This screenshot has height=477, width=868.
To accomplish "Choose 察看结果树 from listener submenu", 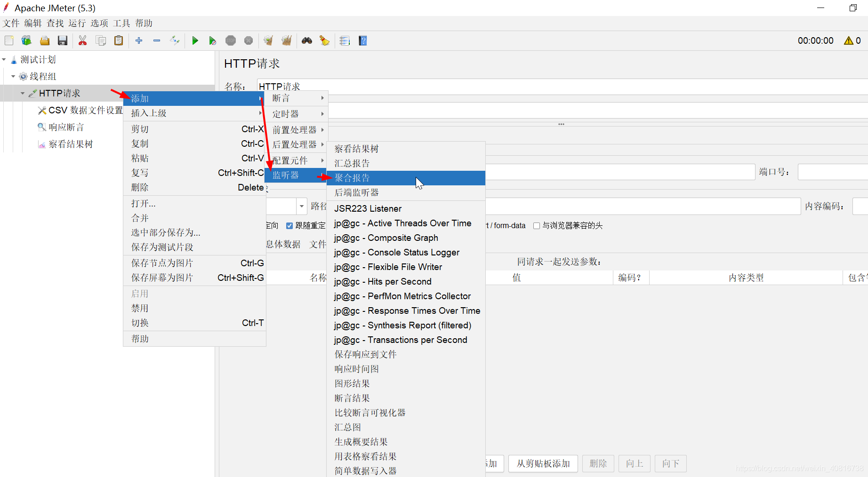I will tap(406, 149).
